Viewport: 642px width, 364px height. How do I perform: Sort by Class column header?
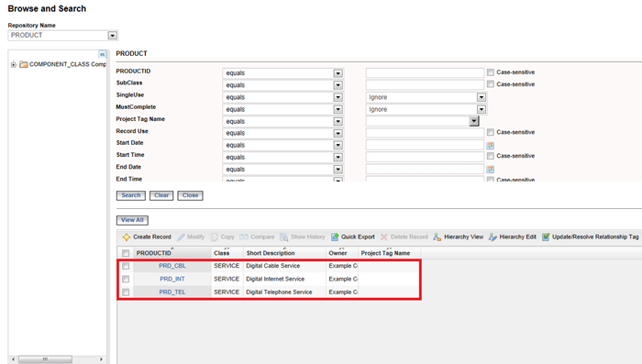[x=222, y=253]
